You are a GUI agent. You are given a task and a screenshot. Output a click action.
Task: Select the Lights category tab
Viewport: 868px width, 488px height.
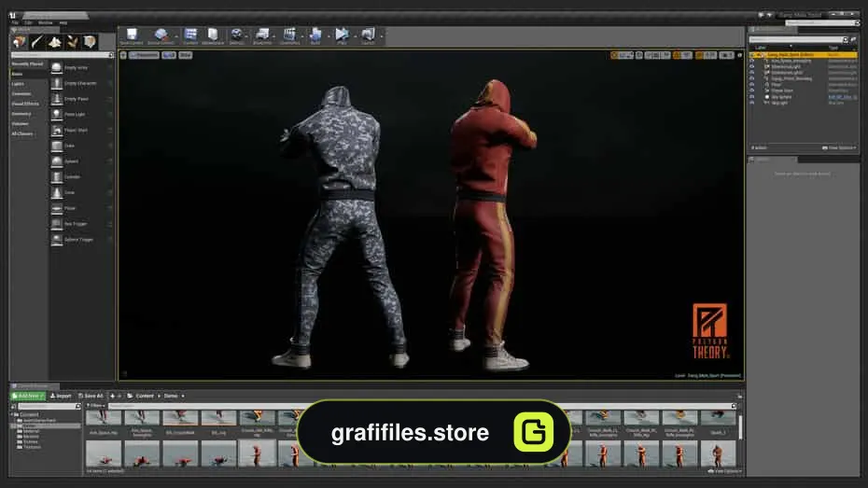19,84
